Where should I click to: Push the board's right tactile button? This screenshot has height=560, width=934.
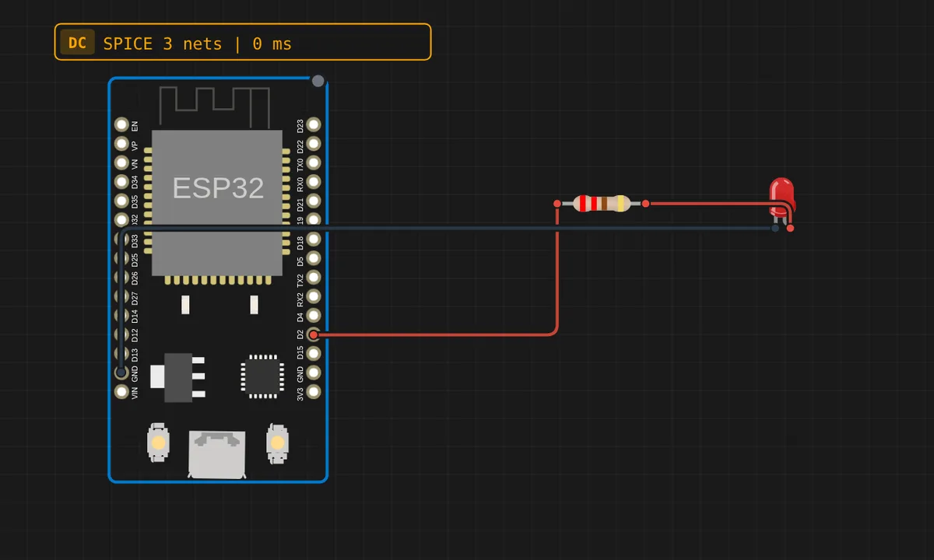click(277, 443)
